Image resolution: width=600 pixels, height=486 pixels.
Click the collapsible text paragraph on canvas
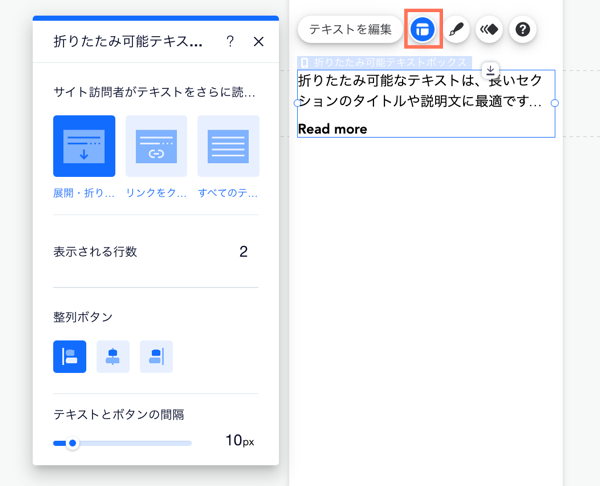tap(420, 91)
